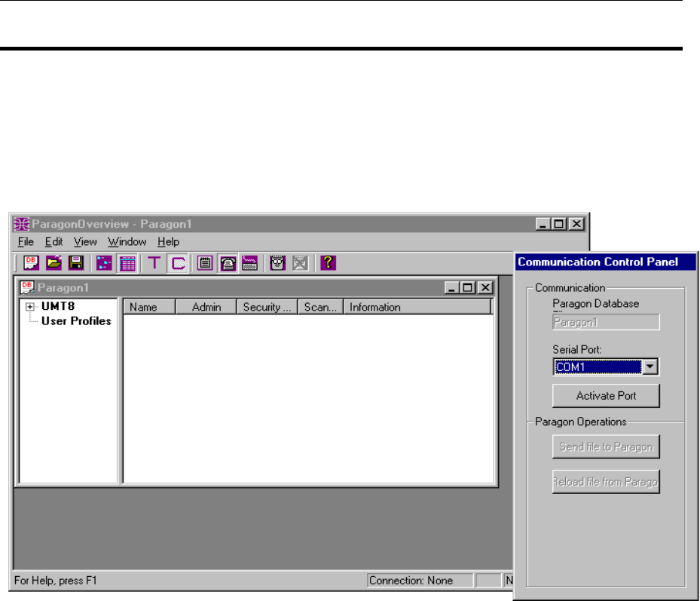Click the Scan... column header

tap(320, 307)
